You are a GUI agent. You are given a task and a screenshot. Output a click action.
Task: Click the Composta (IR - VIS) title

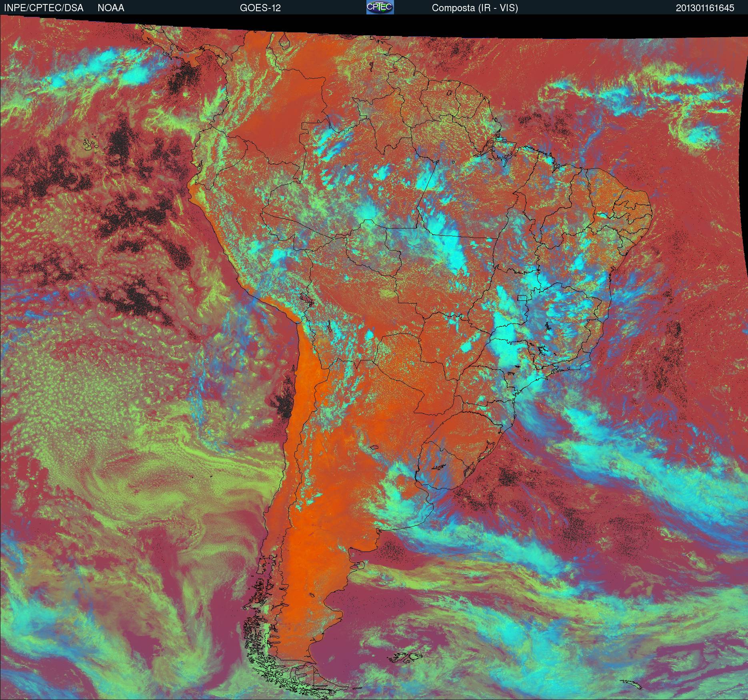point(475,8)
